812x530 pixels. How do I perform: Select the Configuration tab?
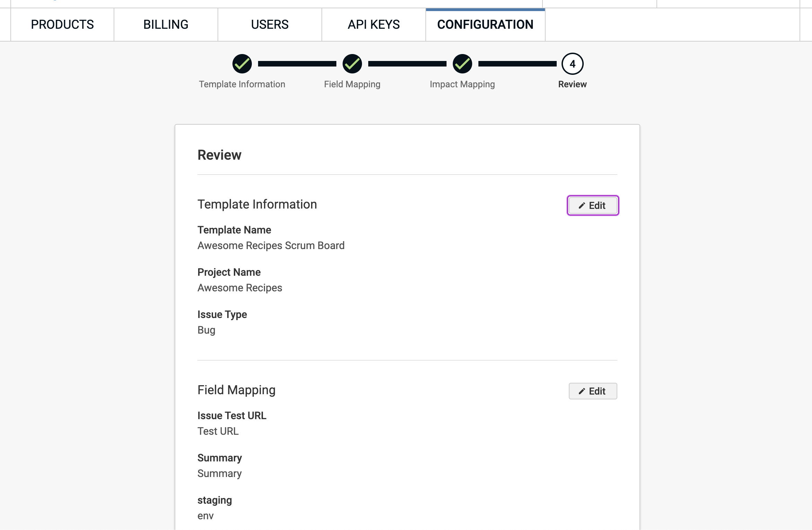[x=485, y=25]
